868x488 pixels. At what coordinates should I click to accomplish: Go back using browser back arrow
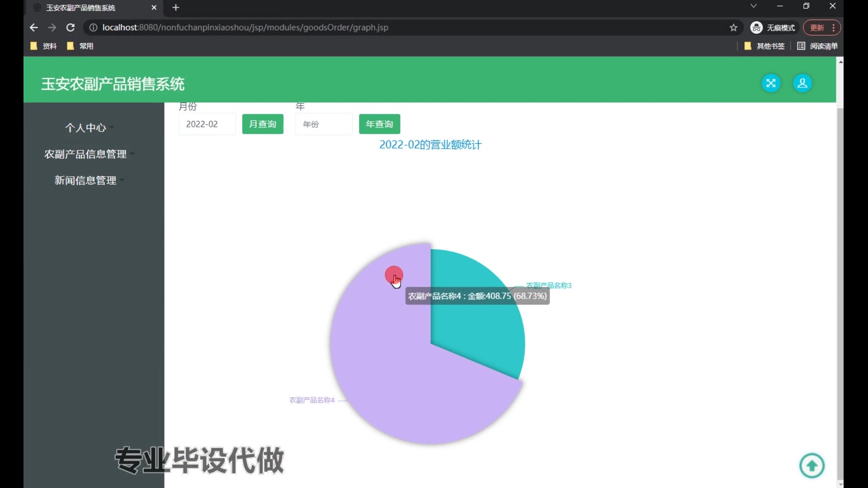(x=34, y=28)
